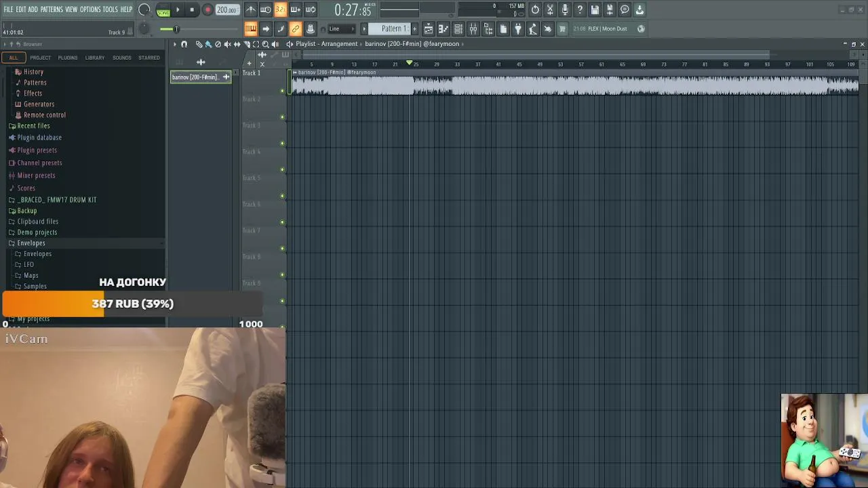Select the Slice tool in playlist toolbar
The image size is (868, 488).
pyautogui.click(x=246, y=44)
